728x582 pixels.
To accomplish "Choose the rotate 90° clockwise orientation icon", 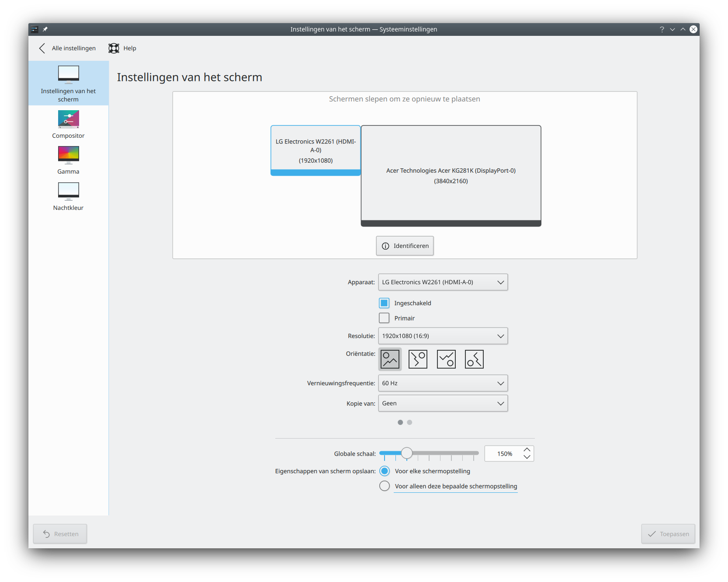I will (x=418, y=359).
